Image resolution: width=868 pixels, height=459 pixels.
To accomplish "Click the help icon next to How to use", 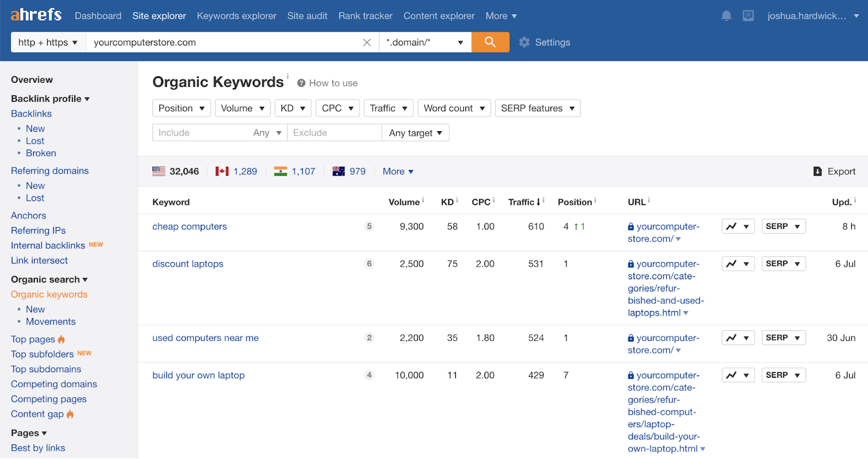I will pyautogui.click(x=301, y=83).
